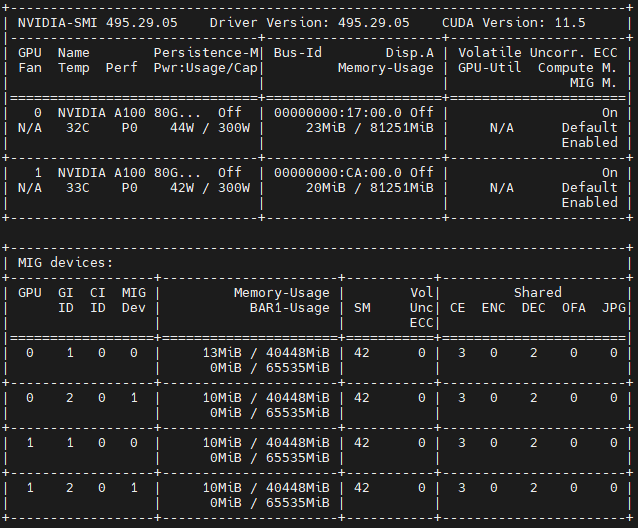The height and width of the screenshot is (528, 638).
Task: Click the DEC column header
Action: pyautogui.click(x=534, y=308)
